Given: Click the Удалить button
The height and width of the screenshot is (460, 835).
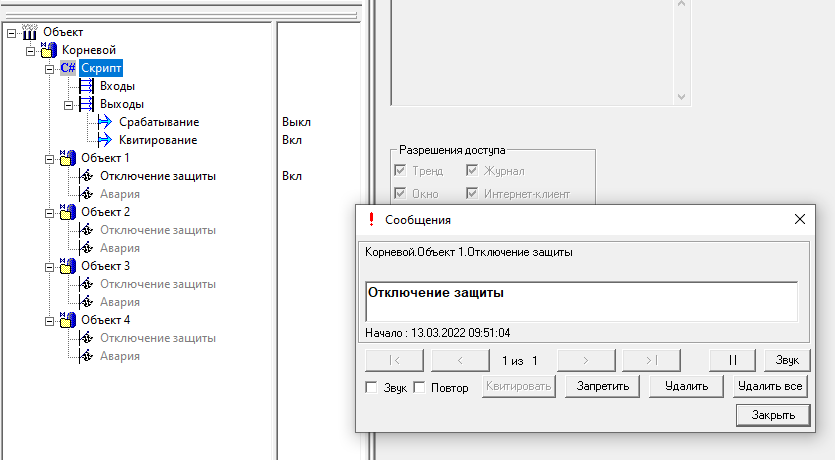Looking at the screenshot, I should 686,387.
